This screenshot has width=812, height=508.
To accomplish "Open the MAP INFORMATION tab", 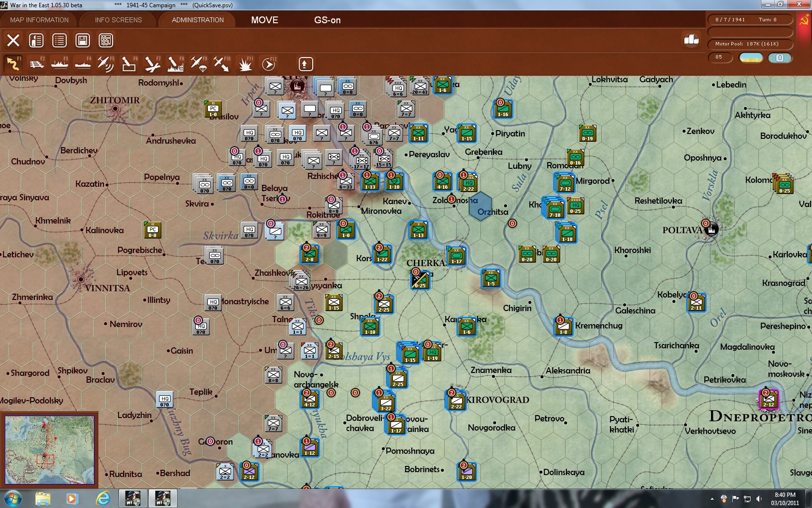I will click(x=39, y=20).
